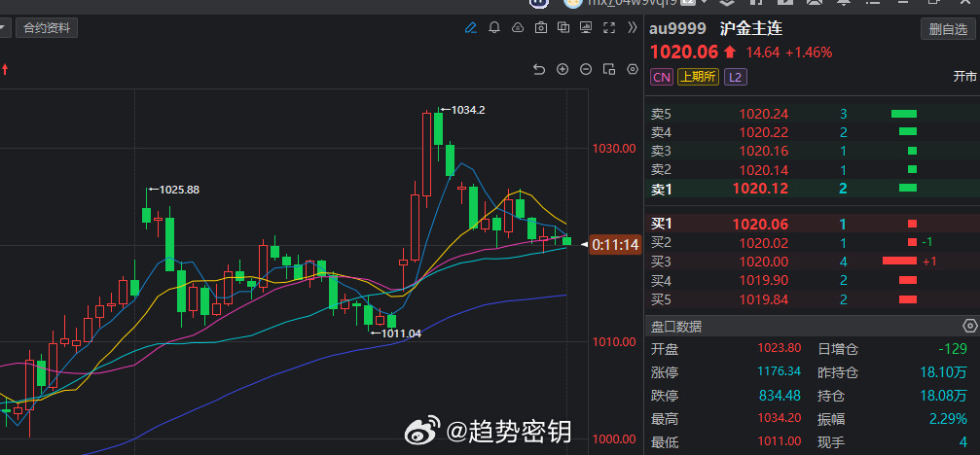Select the 卖2 row price 1020.14
The height and width of the screenshot is (455, 980).
point(764,170)
